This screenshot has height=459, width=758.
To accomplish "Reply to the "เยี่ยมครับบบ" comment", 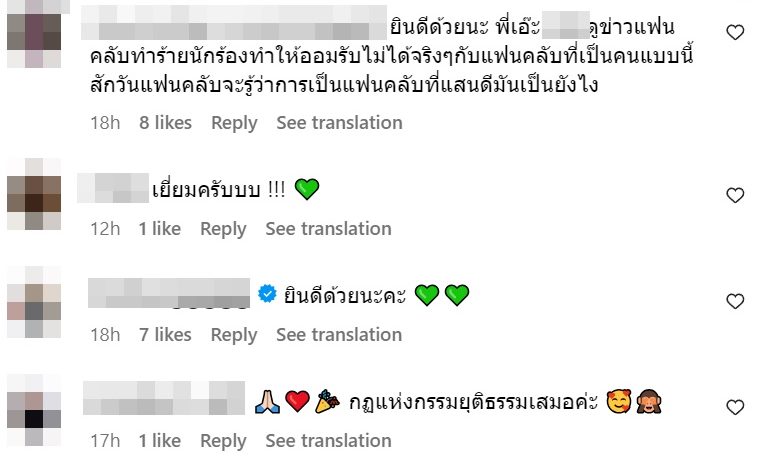I will click(223, 229).
